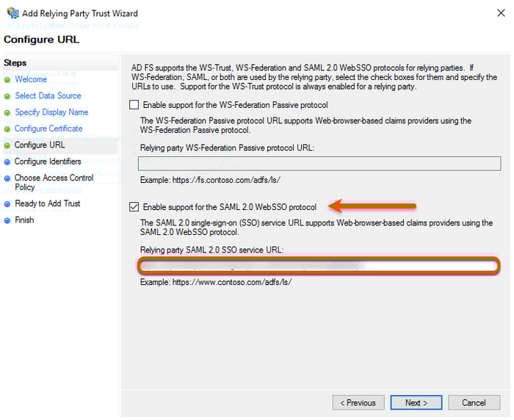Click the SAML 2.0 SSO service URL field
The height and width of the screenshot is (420, 514).
[x=319, y=266]
